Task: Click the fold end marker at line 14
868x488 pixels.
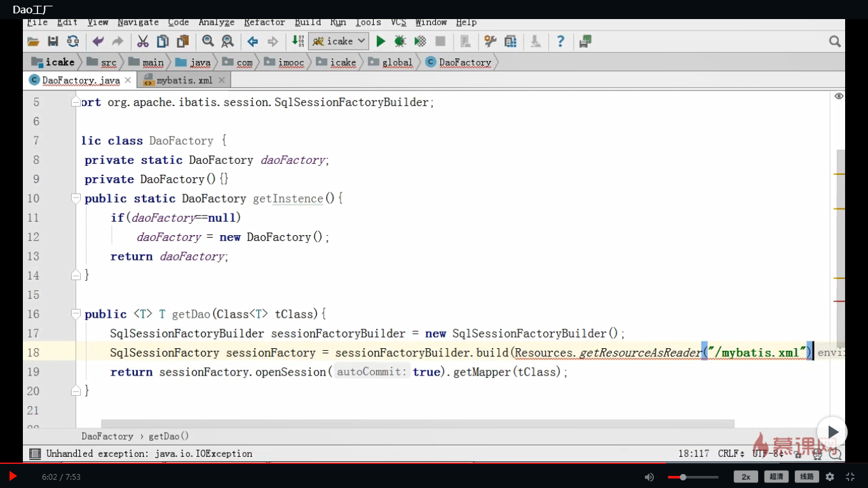Action: click(76, 275)
